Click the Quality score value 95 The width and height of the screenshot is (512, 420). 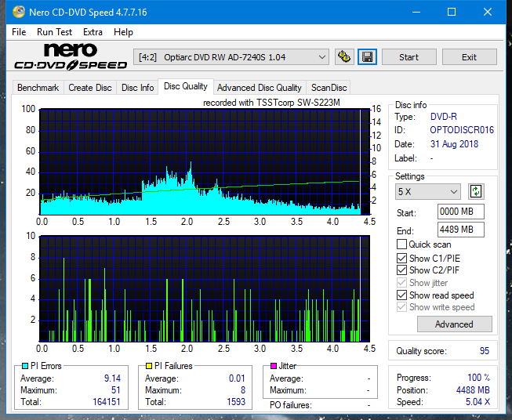click(x=485, y=351)
